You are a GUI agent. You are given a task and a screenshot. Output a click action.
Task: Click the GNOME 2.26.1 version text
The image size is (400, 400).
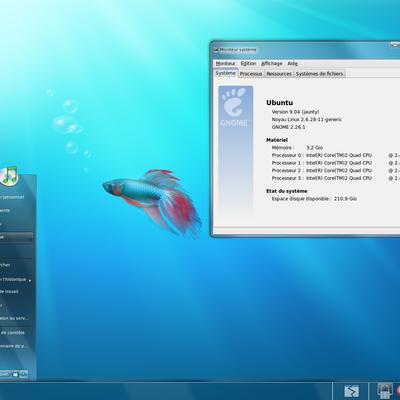click(288, 127)
